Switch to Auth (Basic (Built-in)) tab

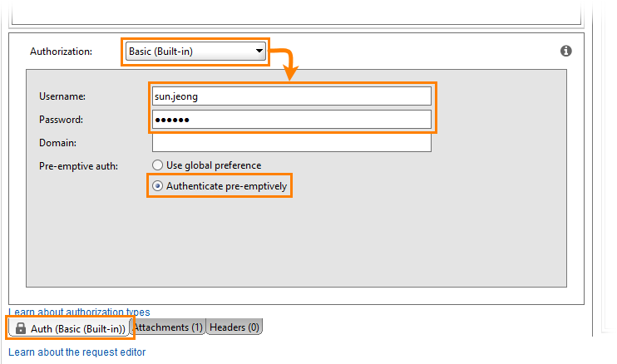click(x=70, y=328)
